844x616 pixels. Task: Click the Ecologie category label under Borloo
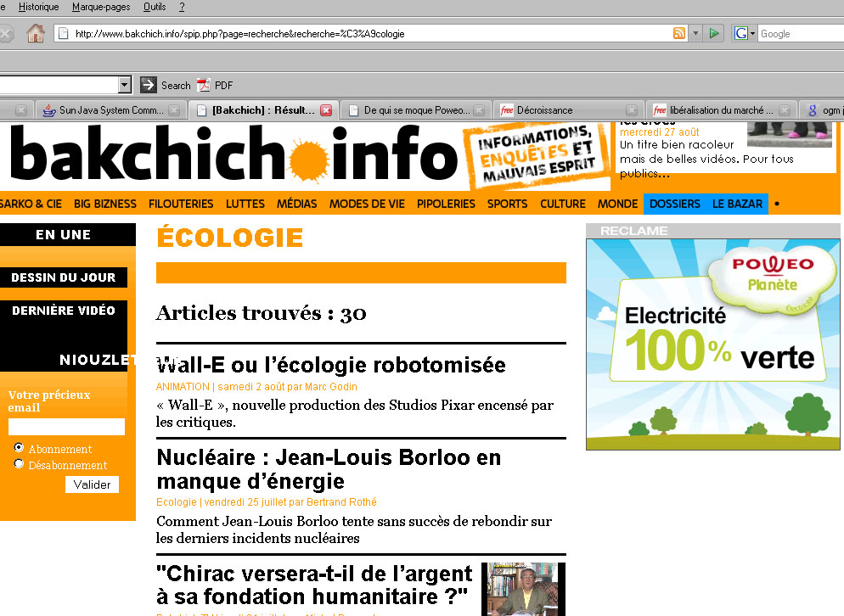(176, 502)
